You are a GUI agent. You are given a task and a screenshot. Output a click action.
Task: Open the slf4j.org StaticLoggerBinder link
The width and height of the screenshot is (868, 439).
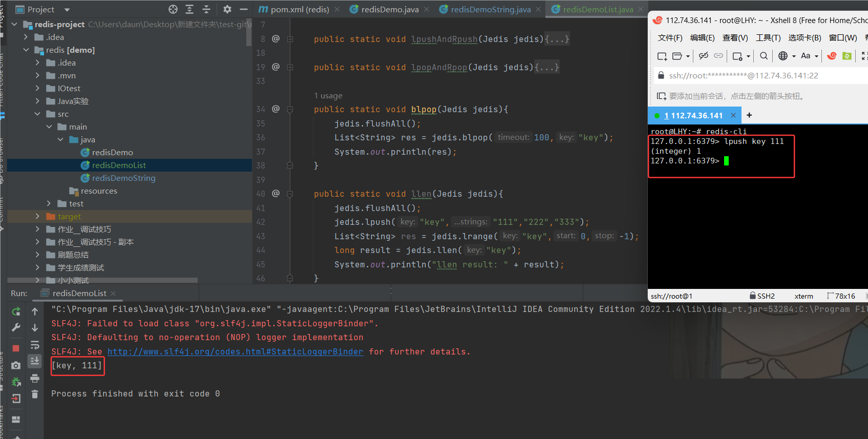point(235,351)
